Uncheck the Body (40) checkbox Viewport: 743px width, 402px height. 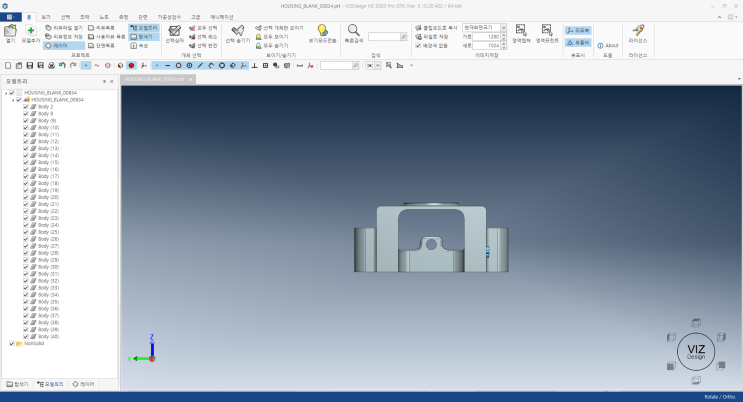tap(26, 336)
